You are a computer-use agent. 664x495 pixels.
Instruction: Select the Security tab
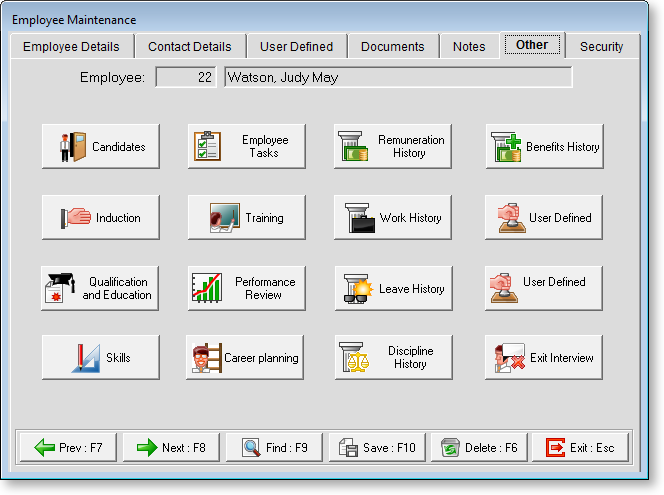[x=601, y=47]
